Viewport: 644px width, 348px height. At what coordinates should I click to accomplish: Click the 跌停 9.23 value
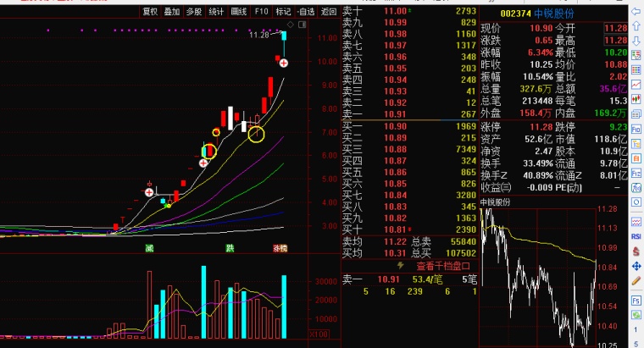tap(618, 127)
